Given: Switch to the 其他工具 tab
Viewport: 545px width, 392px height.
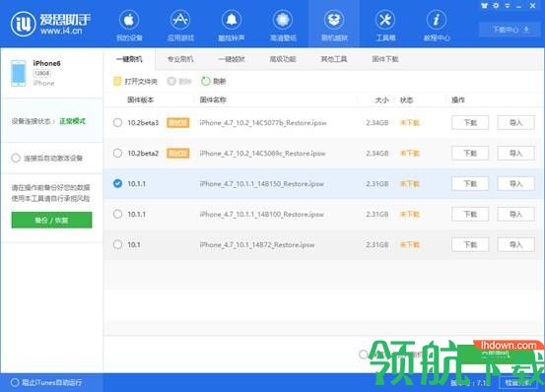Looking at the screenshot, I should 334,59.
